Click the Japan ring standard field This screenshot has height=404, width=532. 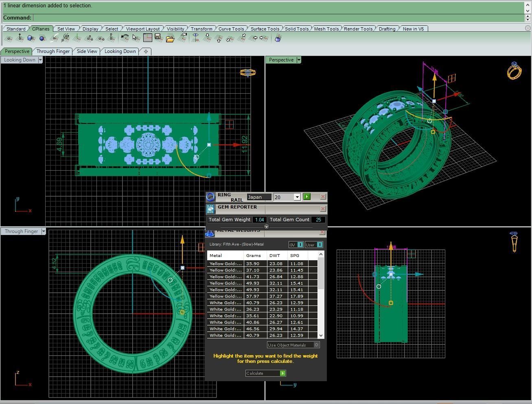(x=259, y=197)
